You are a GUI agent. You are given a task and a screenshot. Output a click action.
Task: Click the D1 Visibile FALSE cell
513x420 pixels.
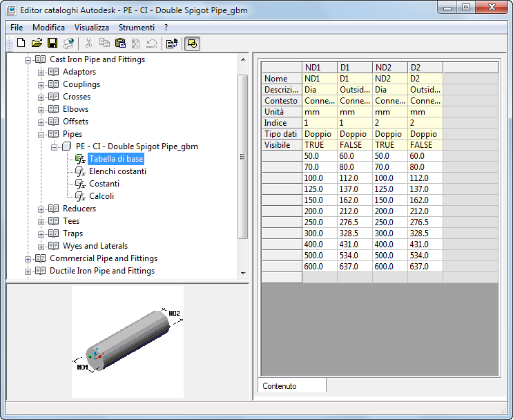tap(355, 144)
